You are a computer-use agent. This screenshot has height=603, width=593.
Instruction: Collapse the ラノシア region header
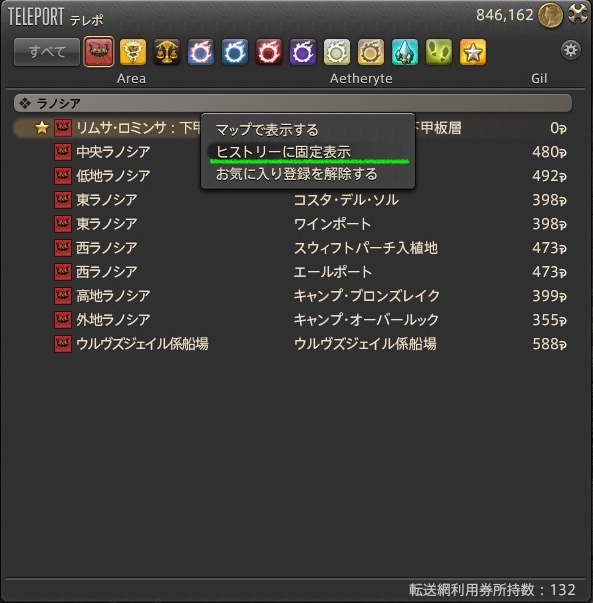(293, 103)
